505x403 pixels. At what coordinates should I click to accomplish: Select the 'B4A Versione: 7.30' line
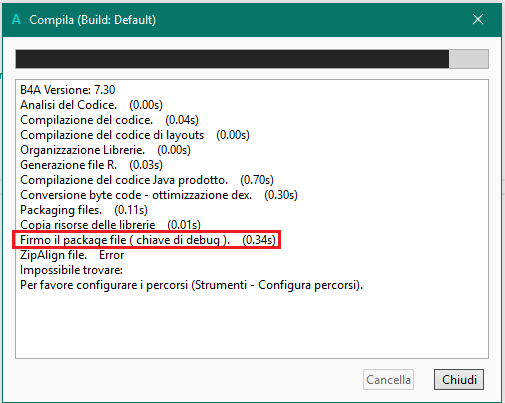click(x=68, y=90)
